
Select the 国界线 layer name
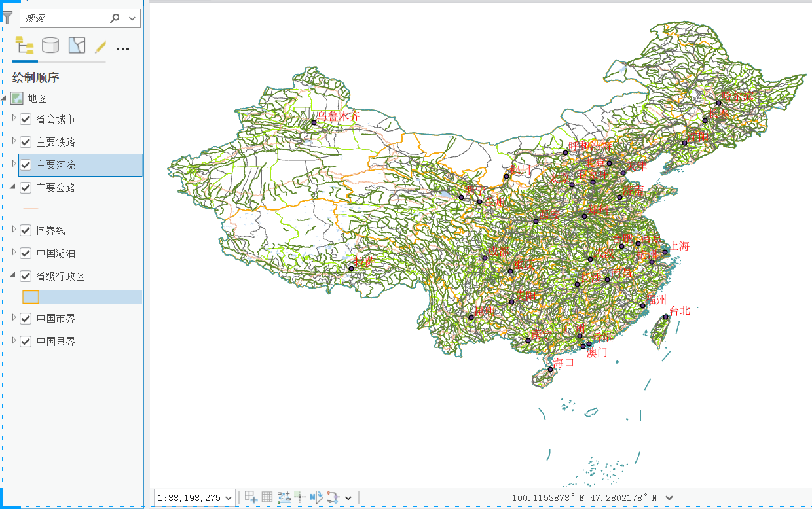51,230
